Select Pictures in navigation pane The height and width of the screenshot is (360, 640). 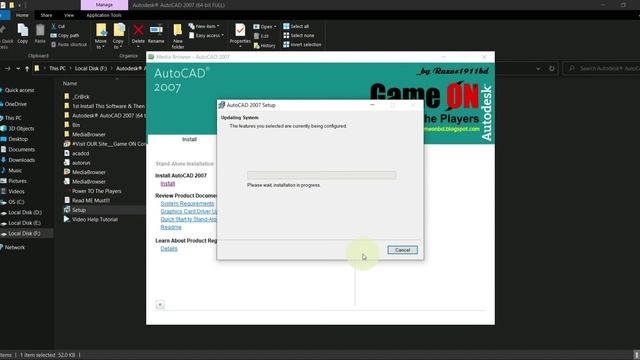tap(17, 181)
